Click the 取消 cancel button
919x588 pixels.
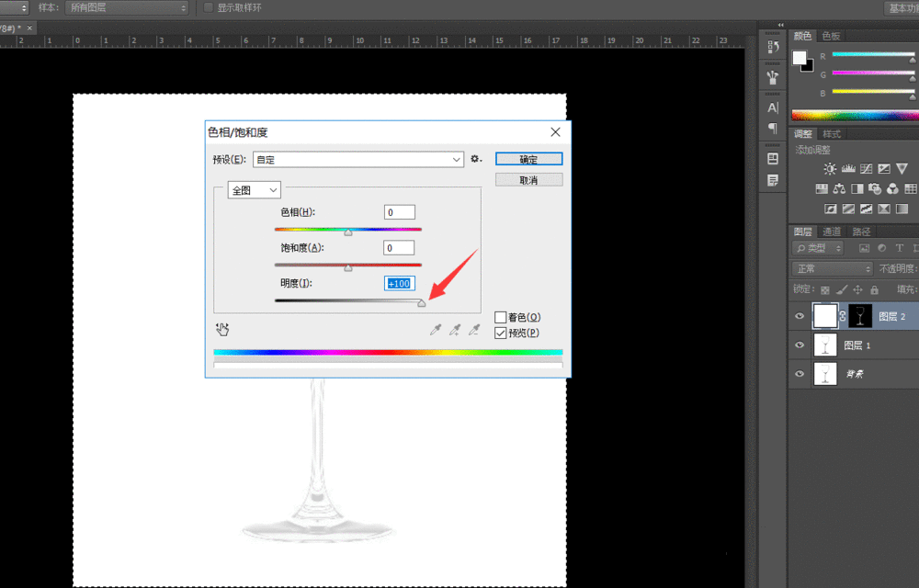(528, 178)
